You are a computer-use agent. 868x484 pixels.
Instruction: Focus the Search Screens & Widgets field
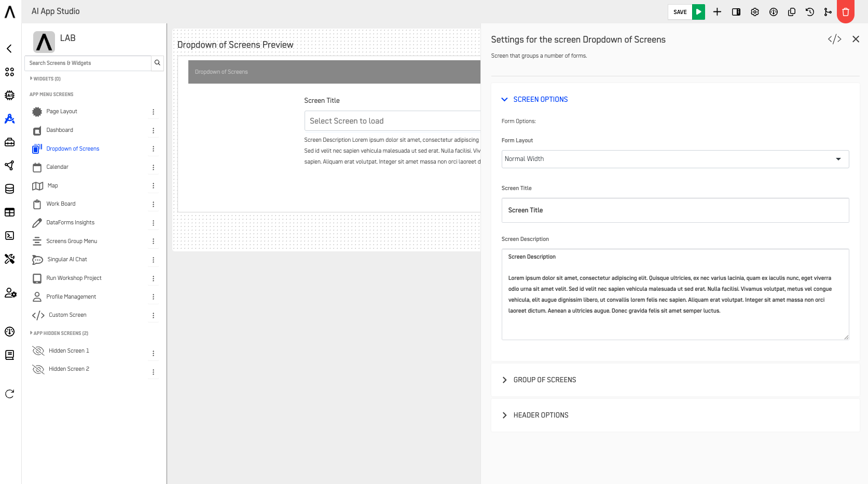click(x=88, y=63)
